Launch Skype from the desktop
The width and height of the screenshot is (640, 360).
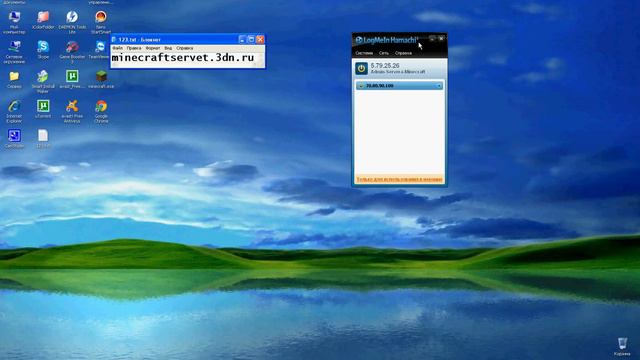pos(43,47)
